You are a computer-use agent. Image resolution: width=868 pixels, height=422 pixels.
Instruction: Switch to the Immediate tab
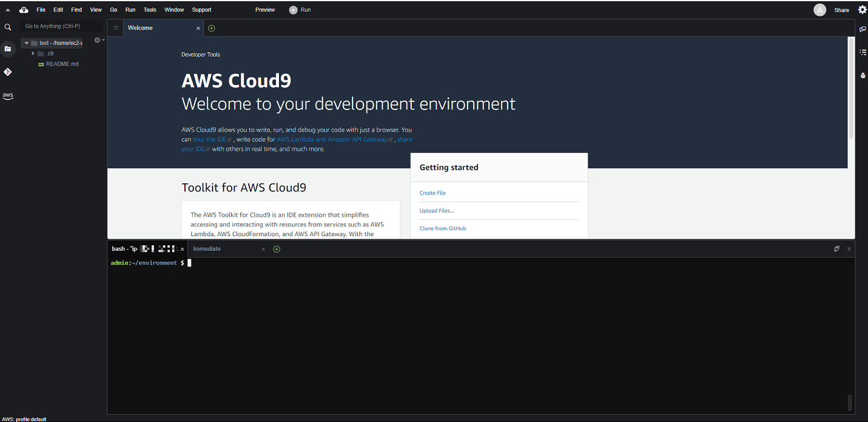tap(206, 248)
